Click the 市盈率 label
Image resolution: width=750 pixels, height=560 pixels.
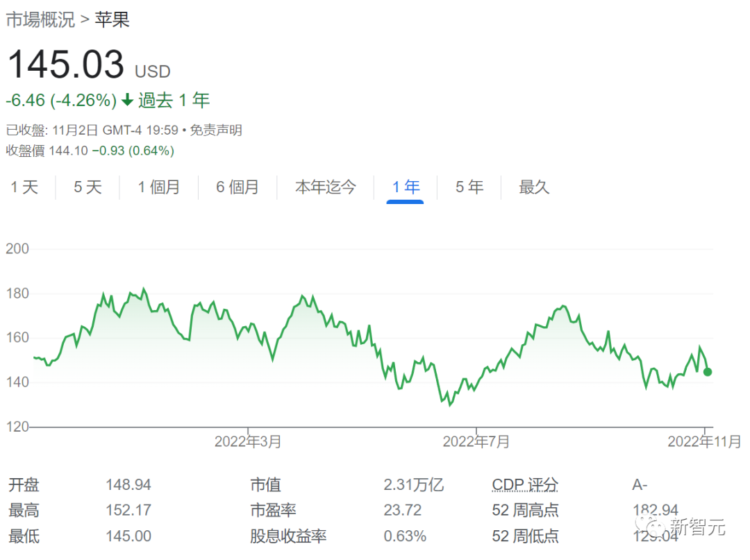273,510
